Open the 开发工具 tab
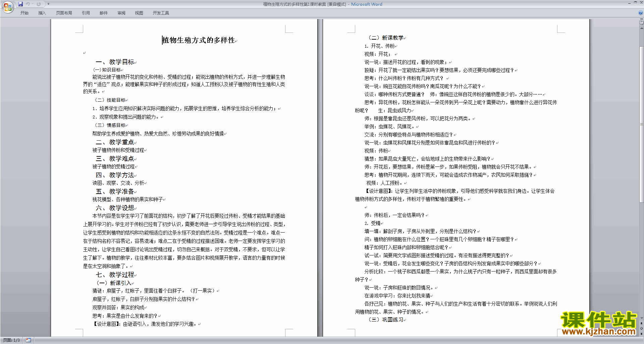This screenshot has height=344, width=644. (161, 13)
